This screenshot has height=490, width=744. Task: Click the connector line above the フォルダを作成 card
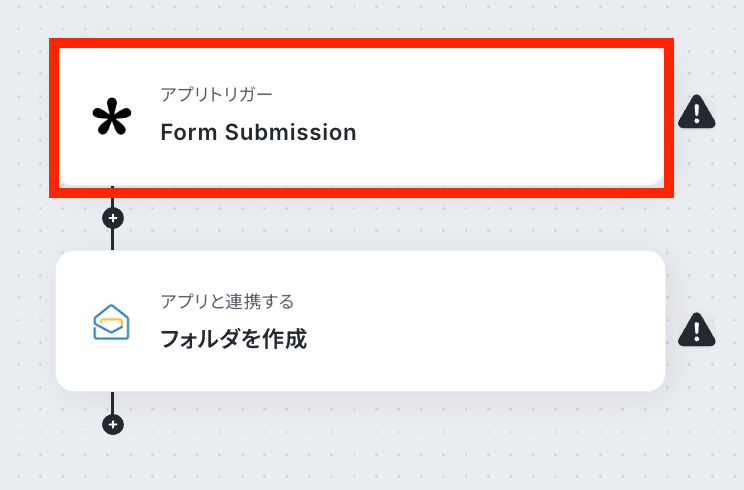[x=113, y=240]
